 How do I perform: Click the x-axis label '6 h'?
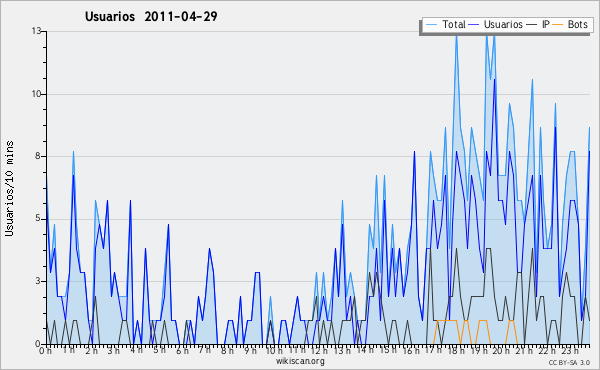[x=182, y=350]
